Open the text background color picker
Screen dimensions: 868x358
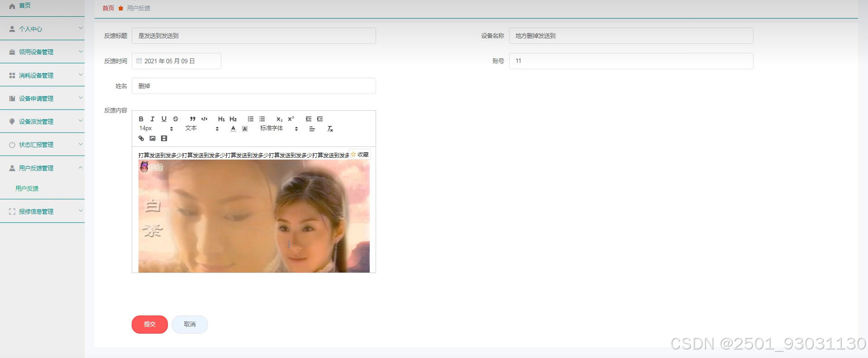(x=245, y=129)
